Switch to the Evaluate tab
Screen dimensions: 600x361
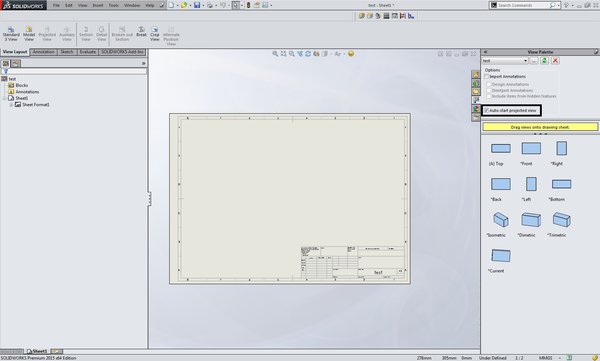pos(88,52)
